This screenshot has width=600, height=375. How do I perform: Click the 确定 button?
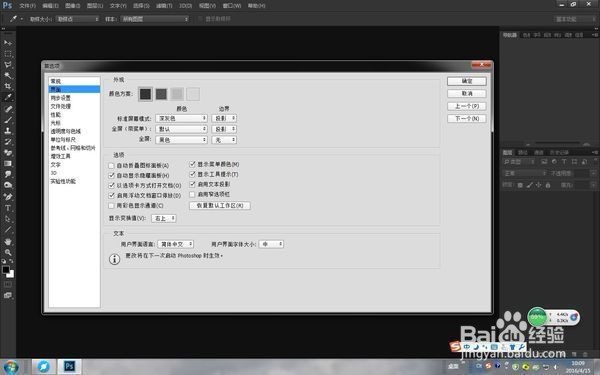[x=467, y=81]
